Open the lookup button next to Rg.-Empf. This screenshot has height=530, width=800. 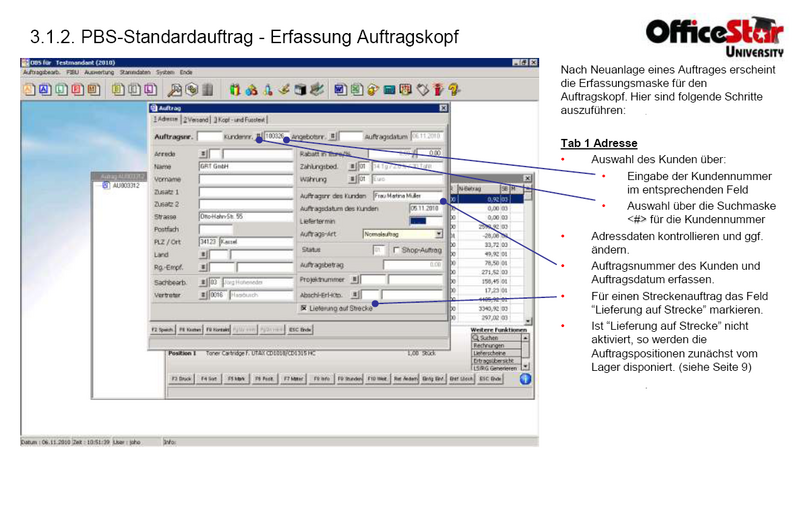(x=203, y=267)
